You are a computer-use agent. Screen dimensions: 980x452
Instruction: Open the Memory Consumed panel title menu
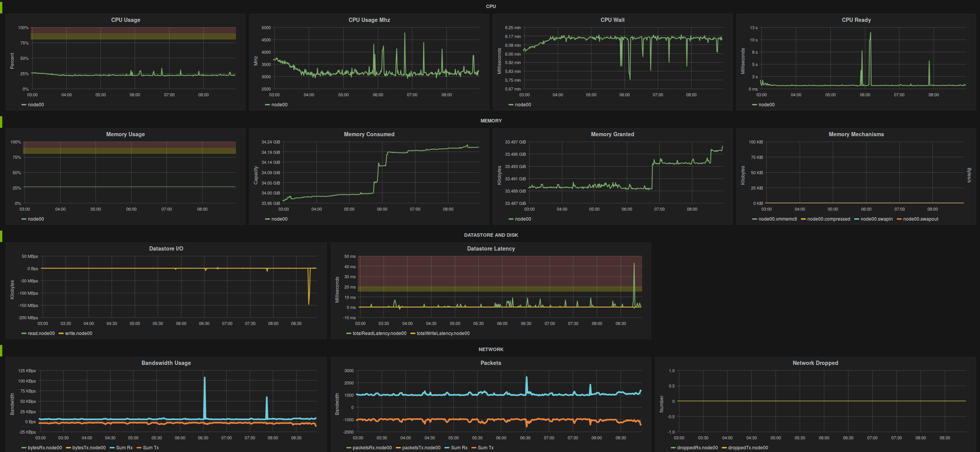[x=369, y=134]
